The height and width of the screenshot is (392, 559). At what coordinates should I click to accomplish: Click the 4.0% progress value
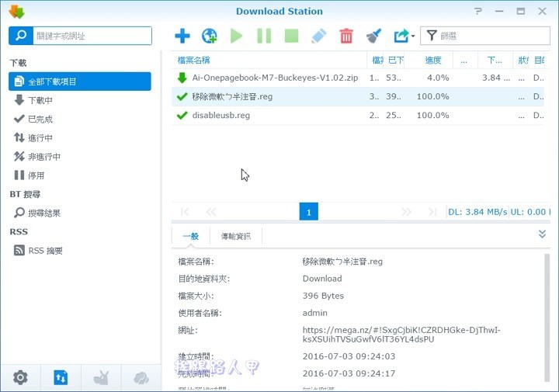(x=438, y=78)
